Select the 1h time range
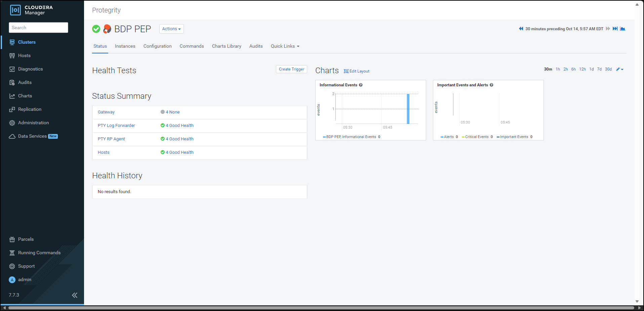 pos(558,69)
